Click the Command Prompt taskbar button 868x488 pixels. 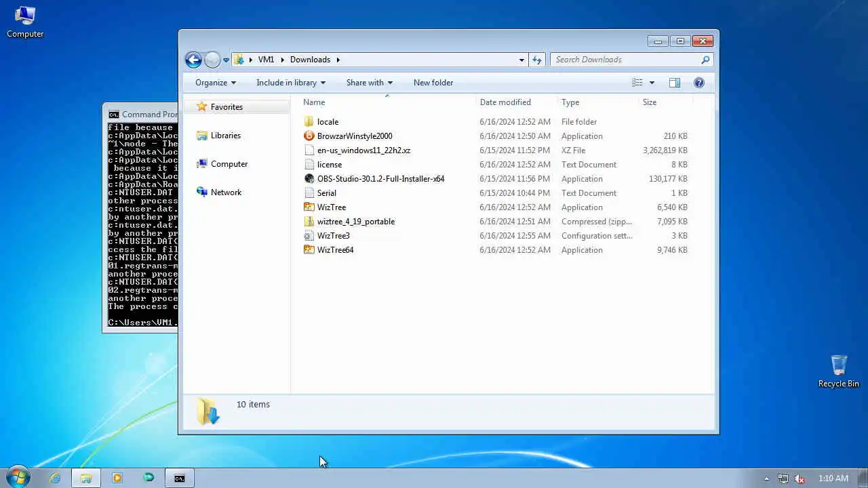point(180,478)
